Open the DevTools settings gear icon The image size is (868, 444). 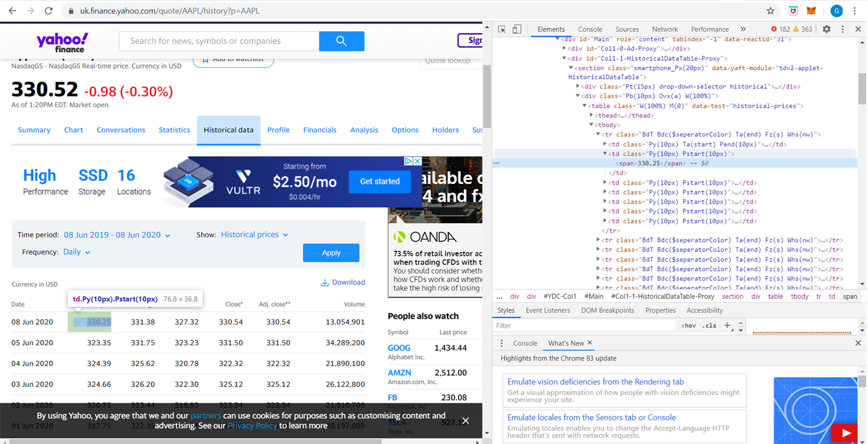[x=826, y=29]
